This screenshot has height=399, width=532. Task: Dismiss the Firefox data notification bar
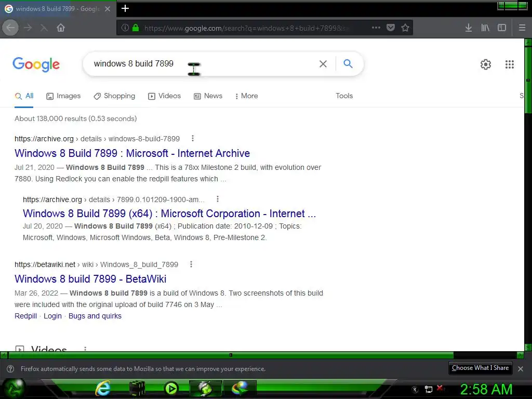point(521,369)
